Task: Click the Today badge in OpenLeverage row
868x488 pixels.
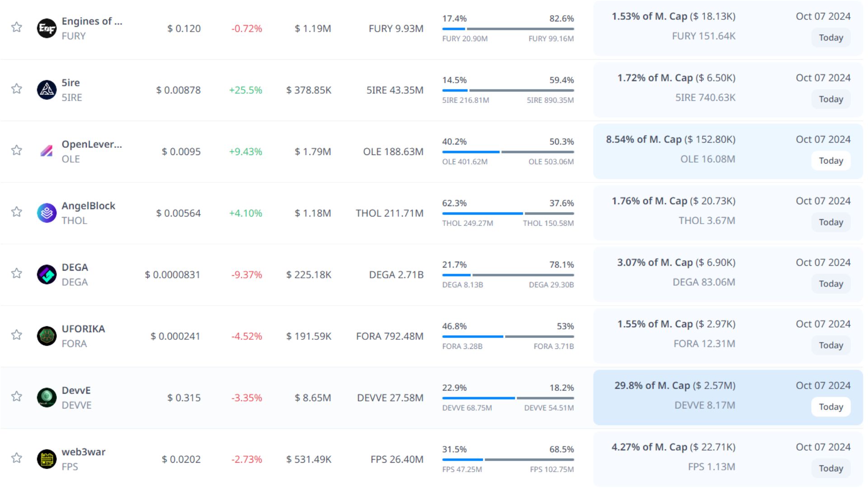Action: tap(830, 161)
